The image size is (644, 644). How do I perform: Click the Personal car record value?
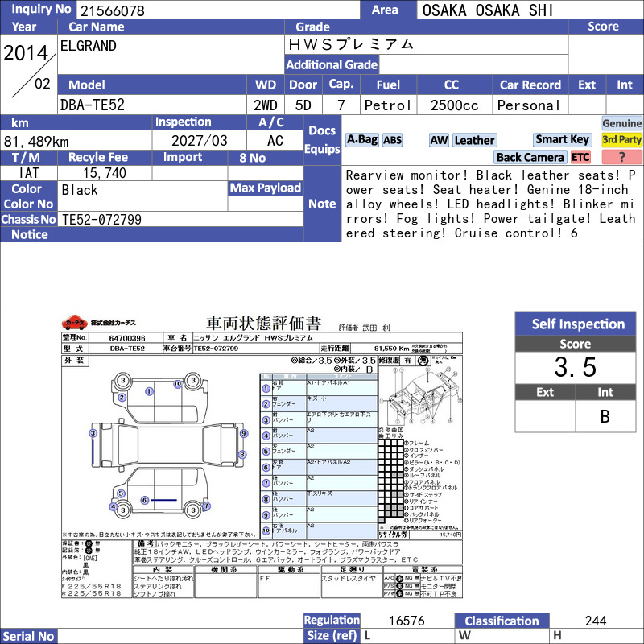[x=529, y=105]
